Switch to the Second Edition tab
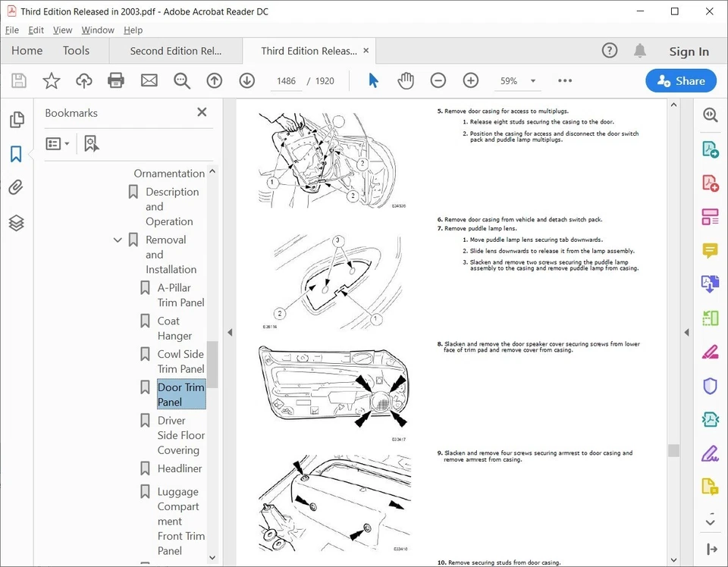 point(176,51)
